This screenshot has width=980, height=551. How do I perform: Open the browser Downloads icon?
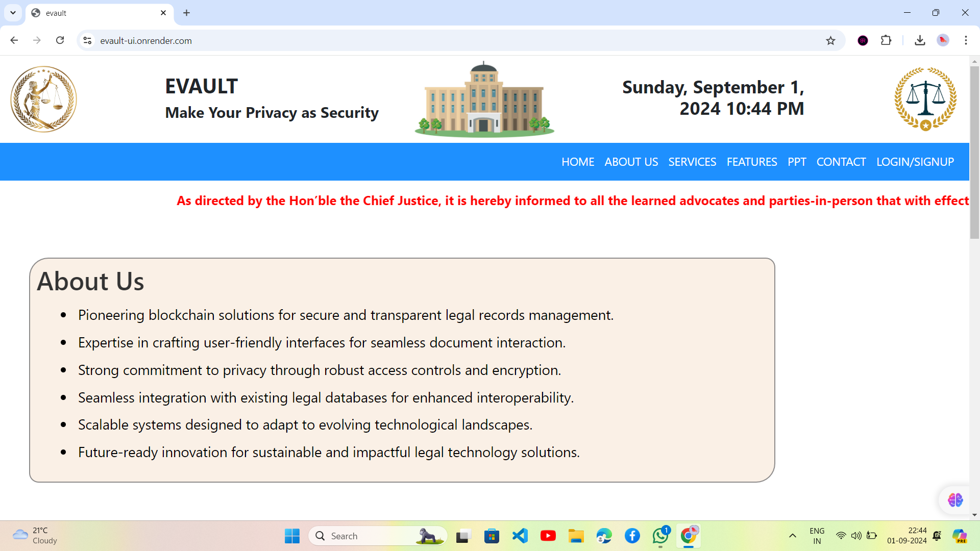920,40
